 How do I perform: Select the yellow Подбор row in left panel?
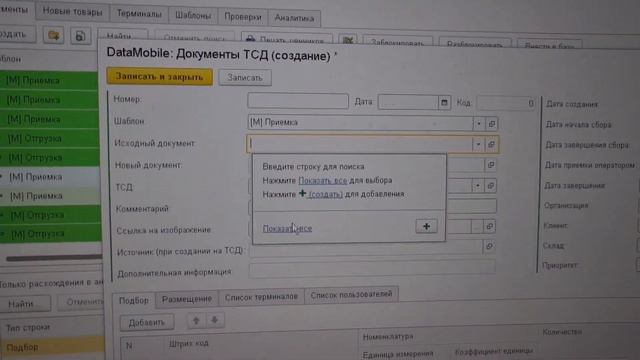point(51,347)
